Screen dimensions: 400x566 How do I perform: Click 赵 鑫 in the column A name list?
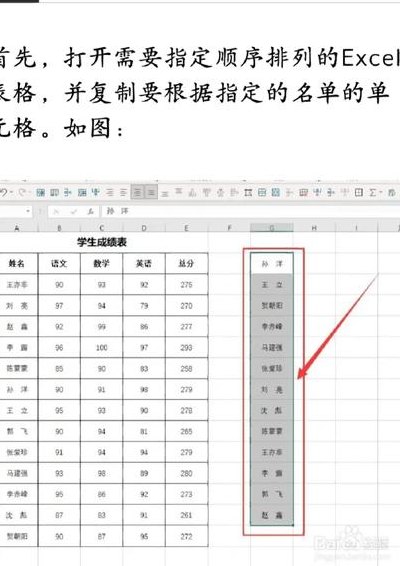tap(17, 327)
